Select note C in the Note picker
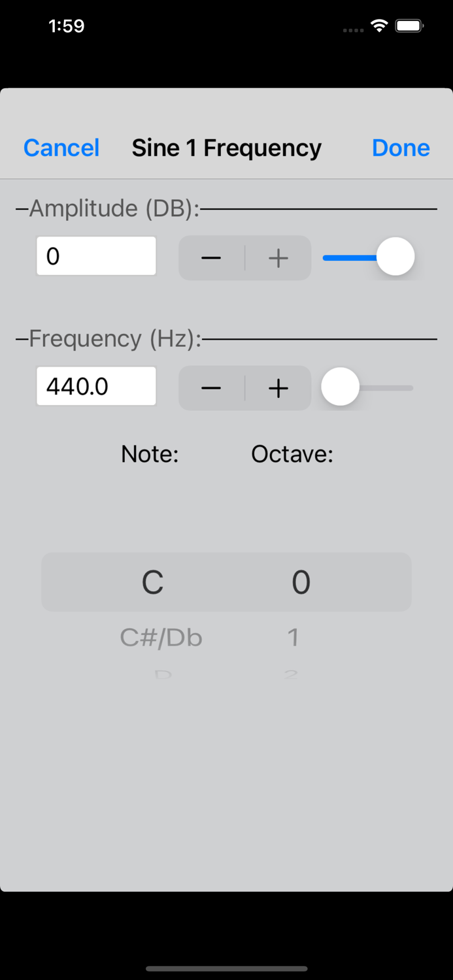 point(152,581)
